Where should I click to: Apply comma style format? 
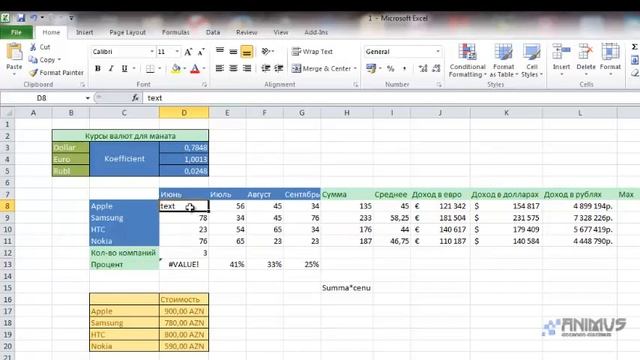[x=404, y=69]
